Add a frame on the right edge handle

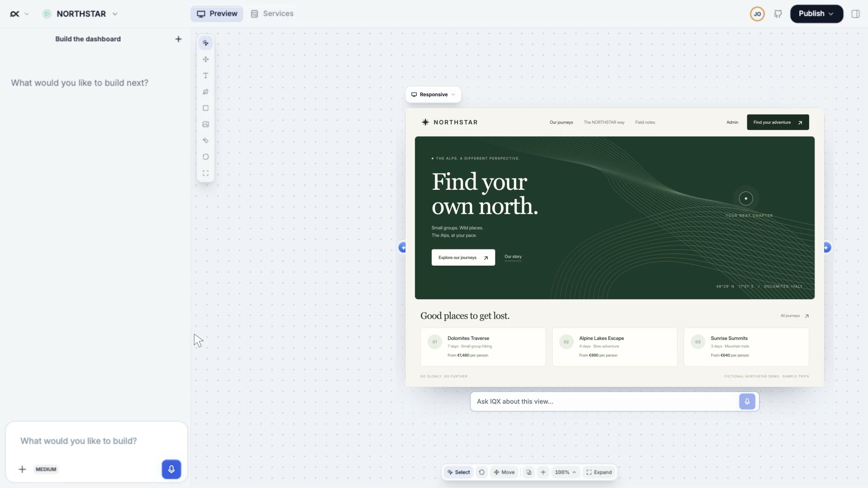(826, 248)
